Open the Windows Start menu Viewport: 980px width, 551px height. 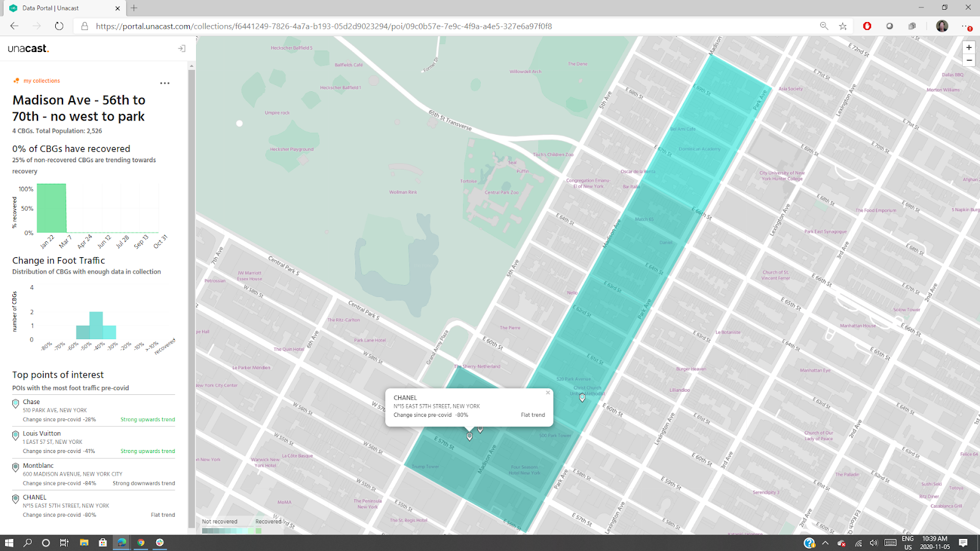click(x=9, y=542)
